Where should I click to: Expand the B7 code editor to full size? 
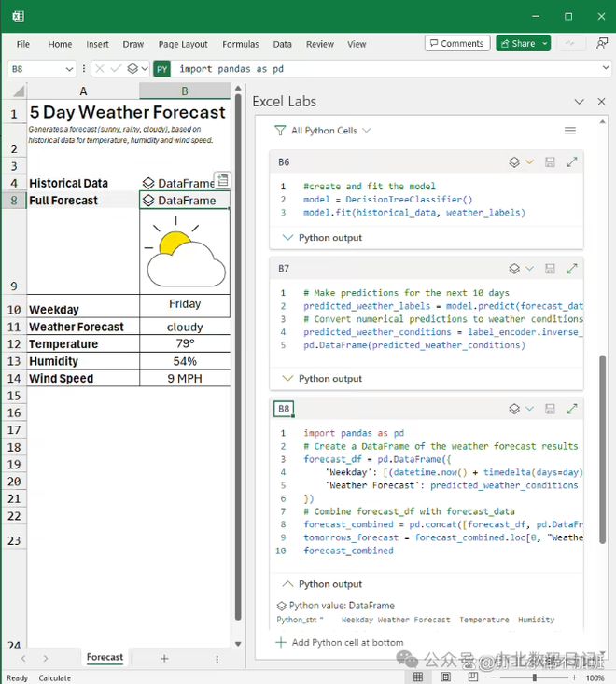572,269
